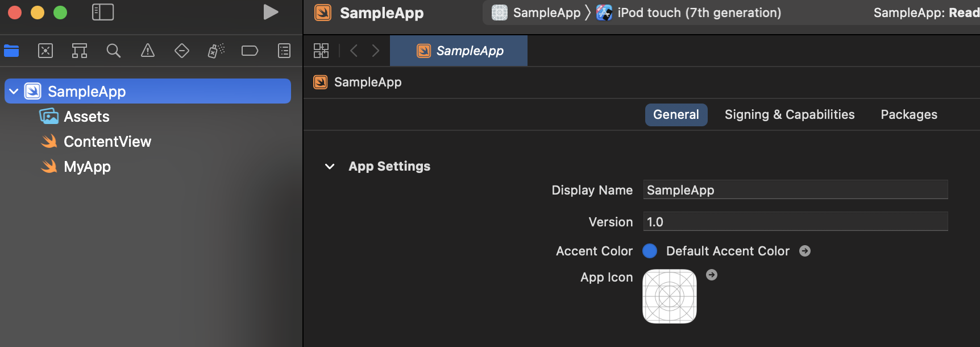Choose iPod touch run destination
Screen dimensions: 980x347
pos(689,13)
